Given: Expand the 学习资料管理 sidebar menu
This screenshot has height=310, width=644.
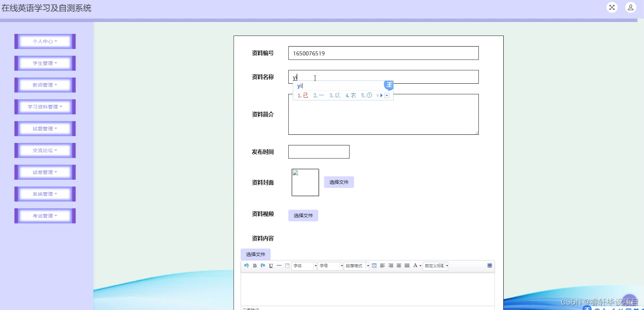Looking at the screenshot, I should (x=45, y=107).
